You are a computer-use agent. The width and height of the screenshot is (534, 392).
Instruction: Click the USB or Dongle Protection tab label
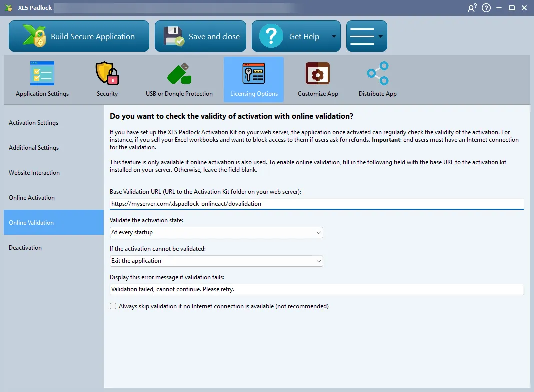click(179, 94)
